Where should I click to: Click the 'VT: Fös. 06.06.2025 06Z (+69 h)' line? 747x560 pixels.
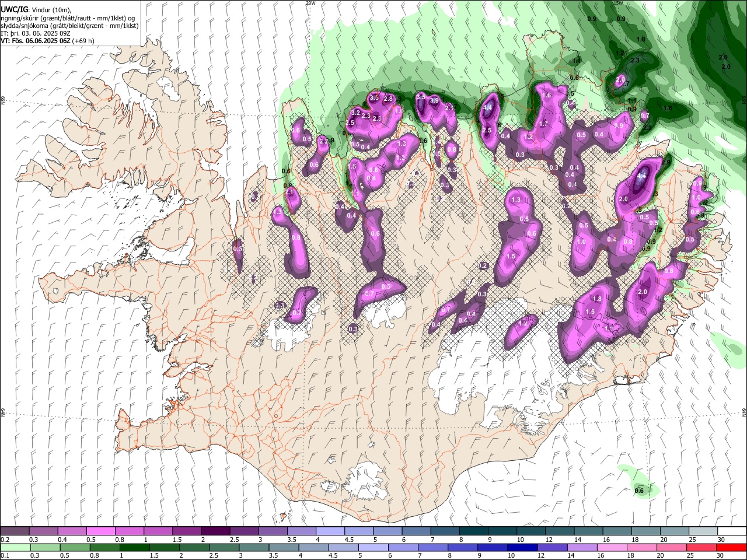pos(47,41)
